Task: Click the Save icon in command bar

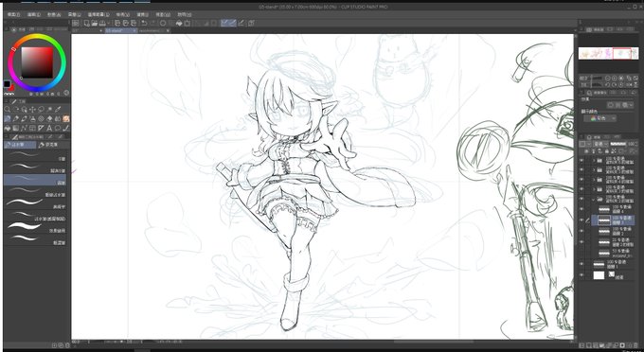Action: [102, 23]
